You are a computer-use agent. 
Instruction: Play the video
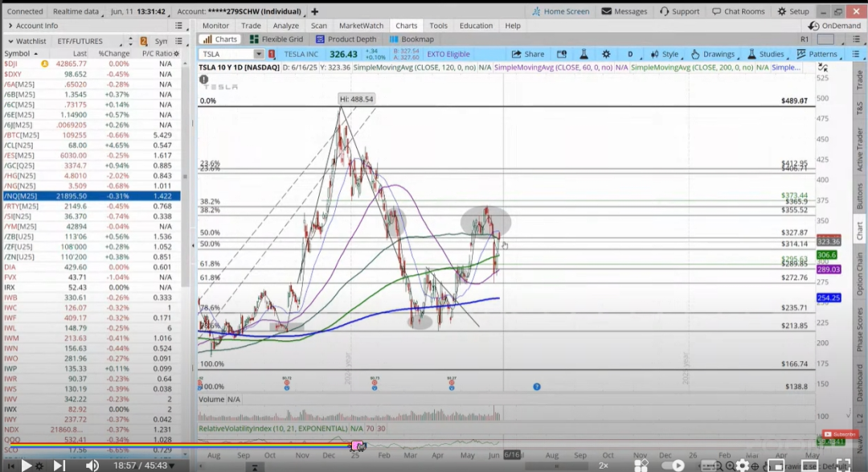click(26, 466)
